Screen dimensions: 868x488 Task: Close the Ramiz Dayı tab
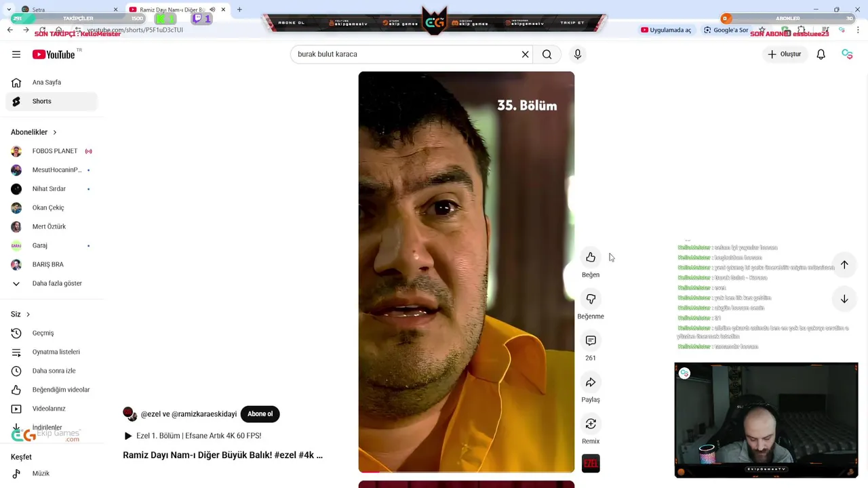click(222, 9)
